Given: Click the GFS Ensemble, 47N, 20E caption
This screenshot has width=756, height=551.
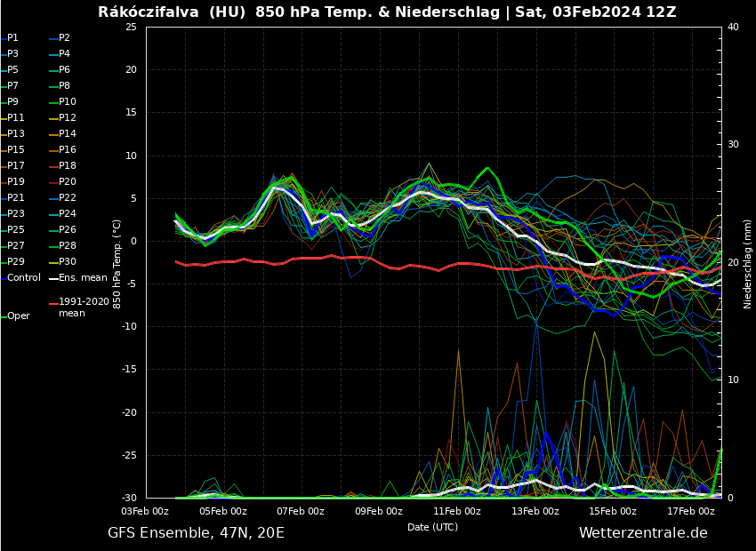Looking at the screenshot, I should click(x=196, y=533).
